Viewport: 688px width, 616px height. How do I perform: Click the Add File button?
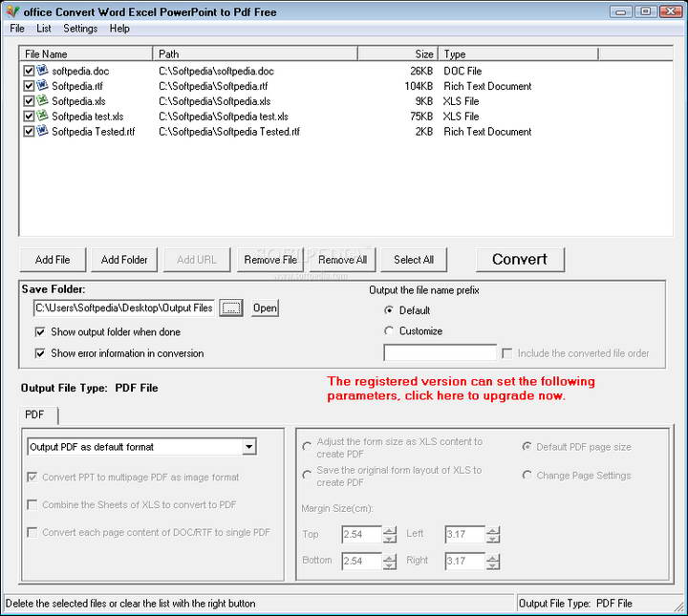click(x=53, y=260)
